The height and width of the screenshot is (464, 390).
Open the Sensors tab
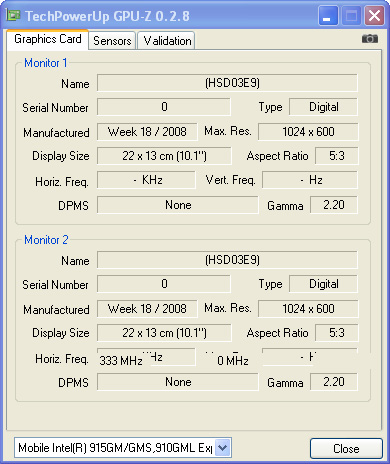112,41
